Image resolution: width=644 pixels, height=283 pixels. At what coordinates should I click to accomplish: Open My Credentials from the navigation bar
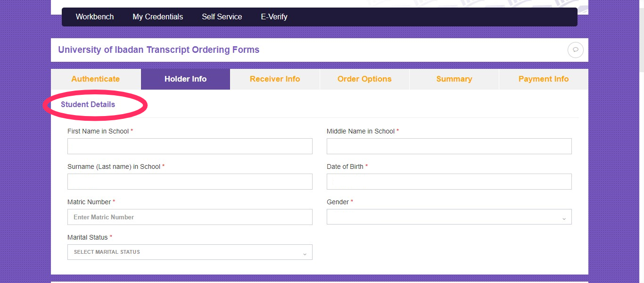click(x=157, y=17)
